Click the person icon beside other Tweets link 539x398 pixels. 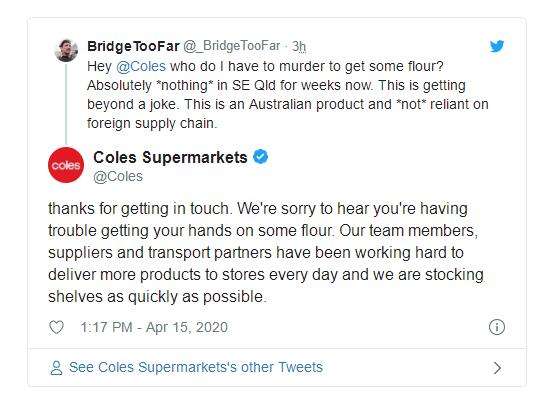(56, 367)
